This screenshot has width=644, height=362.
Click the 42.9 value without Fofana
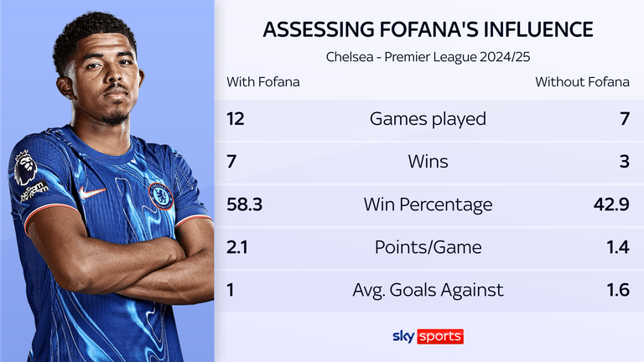click(611, 204)
